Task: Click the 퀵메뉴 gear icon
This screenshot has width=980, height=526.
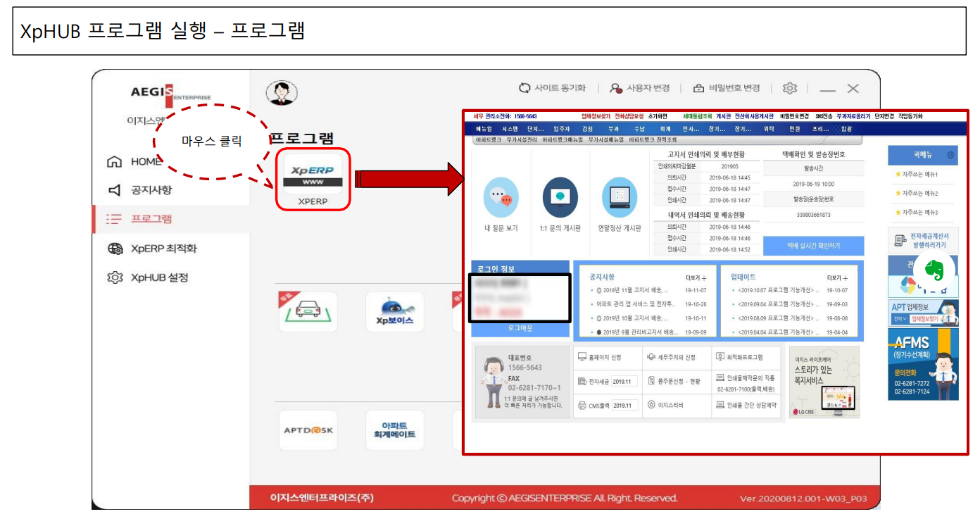Action: (950, 155)
